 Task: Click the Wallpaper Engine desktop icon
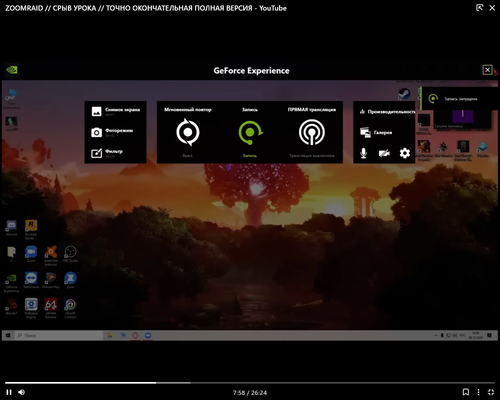point(31,308)
